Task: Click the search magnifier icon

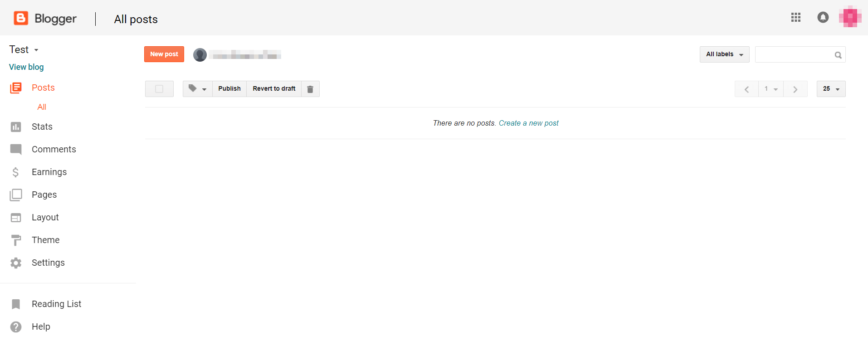Action: coord(838,55)
